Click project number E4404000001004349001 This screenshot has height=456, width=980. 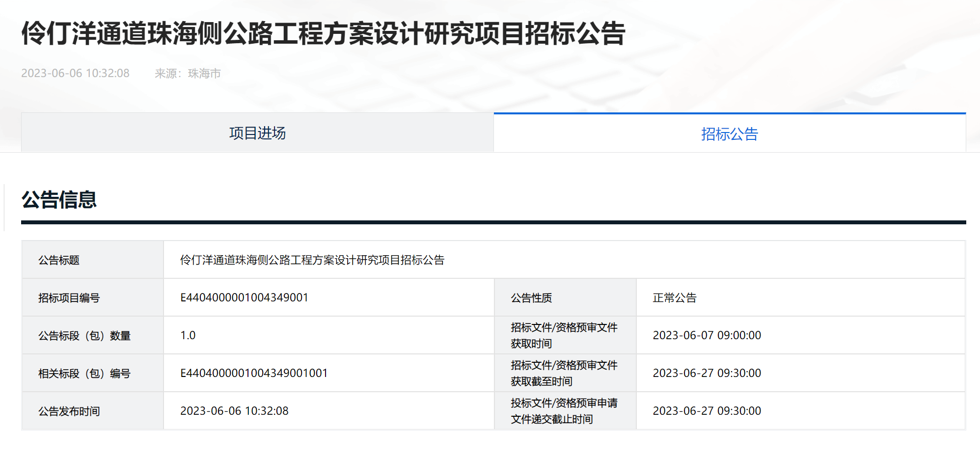[244, 298]
